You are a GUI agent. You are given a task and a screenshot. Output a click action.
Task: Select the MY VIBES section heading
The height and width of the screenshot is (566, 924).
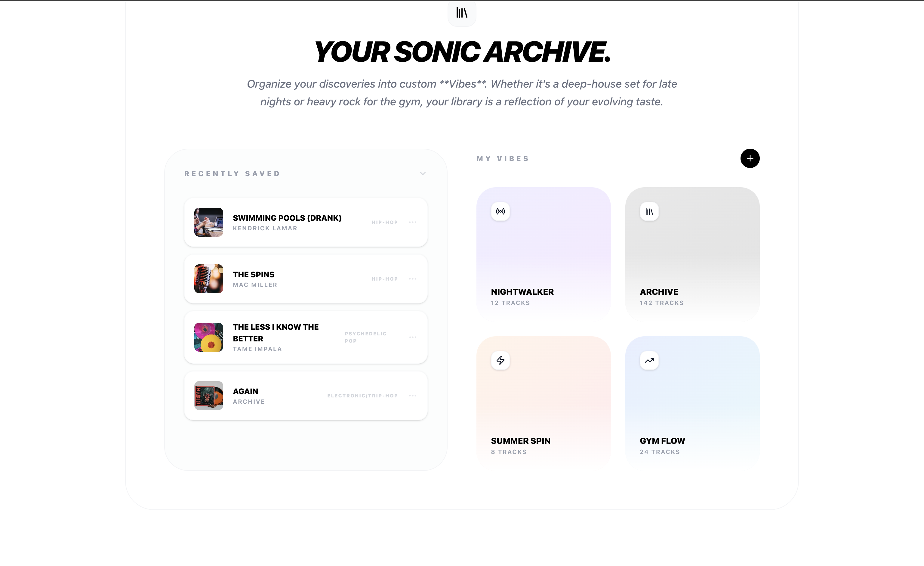click(503, 158)
